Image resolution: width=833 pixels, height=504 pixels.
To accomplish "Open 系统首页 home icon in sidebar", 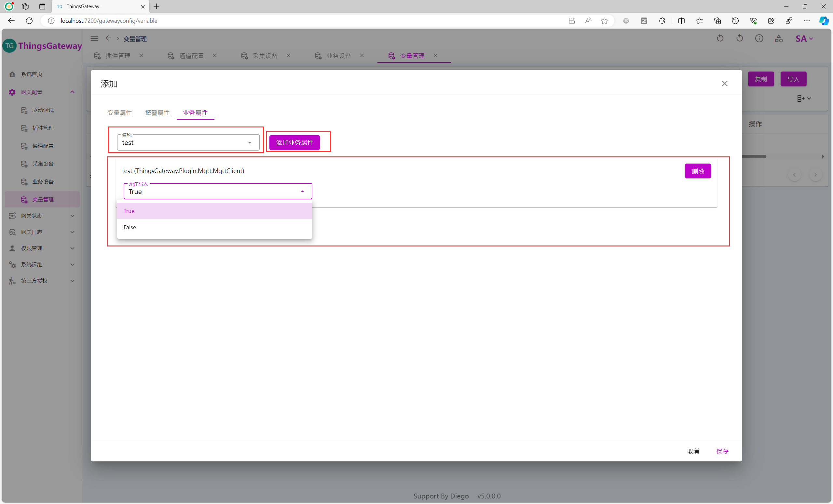I will pyautogui.click(x=12, y=74).
